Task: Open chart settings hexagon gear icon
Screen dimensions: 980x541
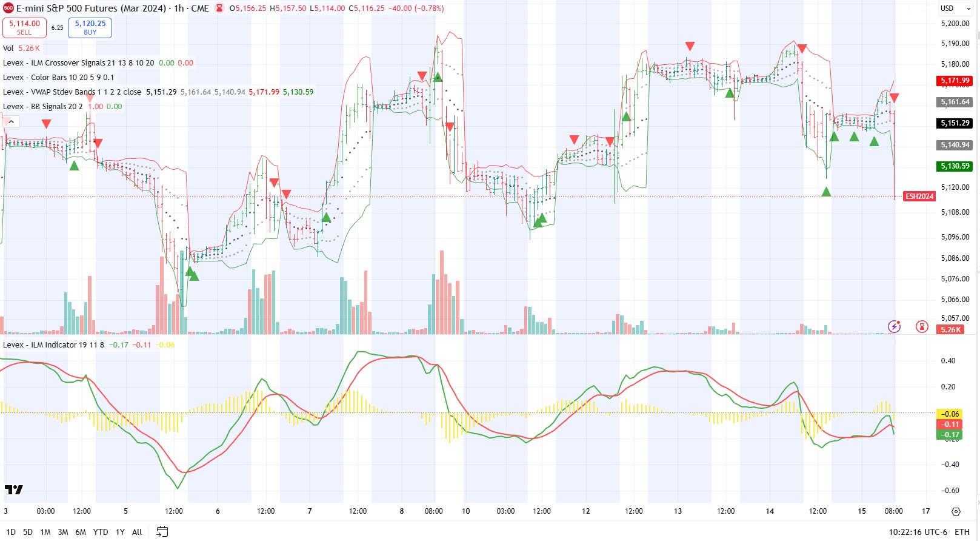Action: pos(956,511)
